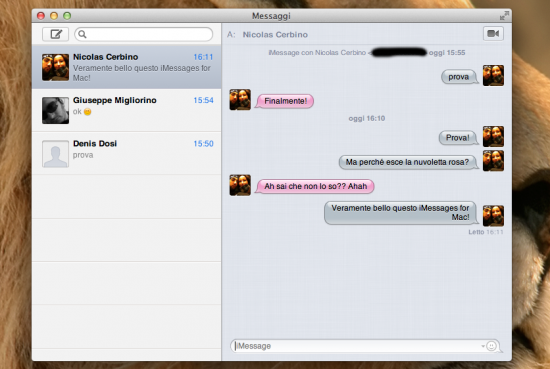Click the Messaggi window title
Image resolution: width=550 pixels, height=369 pixels.
[271, 16]
